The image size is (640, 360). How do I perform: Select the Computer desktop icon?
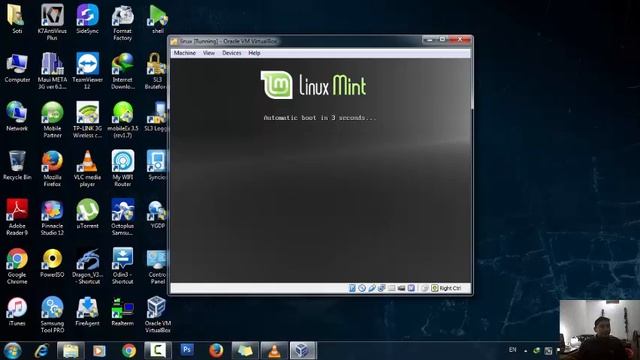pos(17,68)
